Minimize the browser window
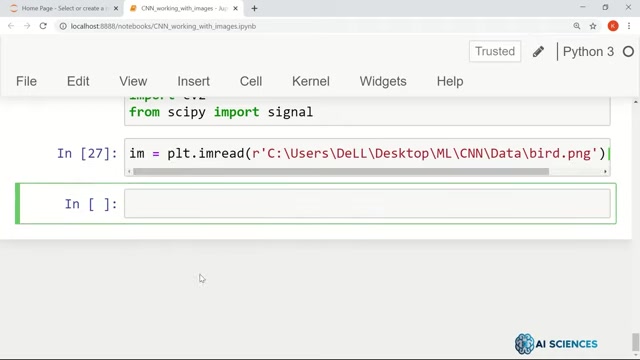Image resolution: width=640 pixels, height=360 pixels. coord(582,7)
